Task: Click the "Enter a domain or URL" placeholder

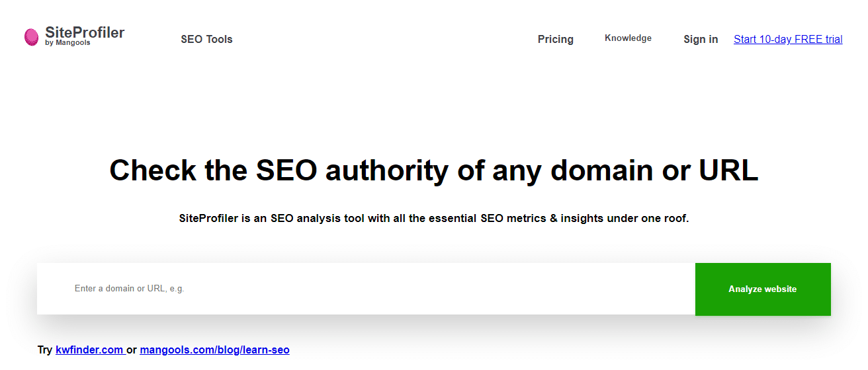Action: tap(130, 289)
